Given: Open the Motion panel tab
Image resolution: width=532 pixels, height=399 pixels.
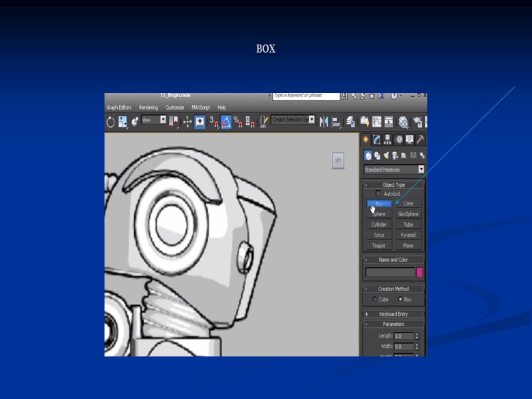Looking at the screenshot, I should 399,140.
